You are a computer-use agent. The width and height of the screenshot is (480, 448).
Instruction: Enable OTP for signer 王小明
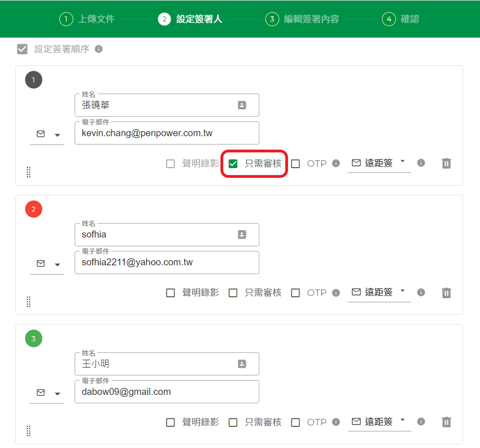pyautogui.click(x=295, y=422)
